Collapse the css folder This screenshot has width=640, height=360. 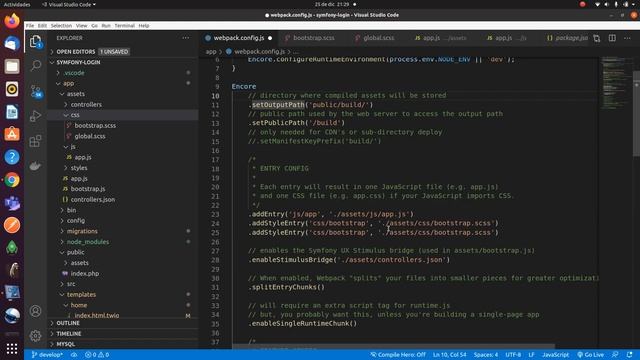pos(75,115)
